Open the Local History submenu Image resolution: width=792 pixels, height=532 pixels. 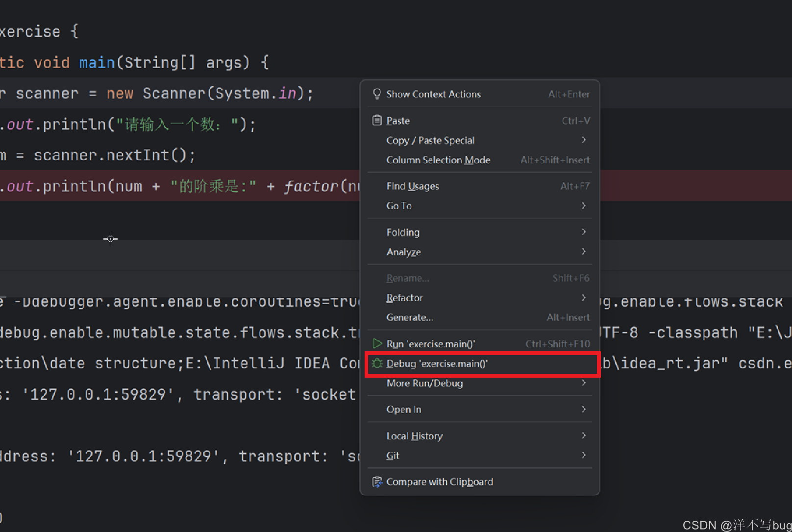pos(480,436)
